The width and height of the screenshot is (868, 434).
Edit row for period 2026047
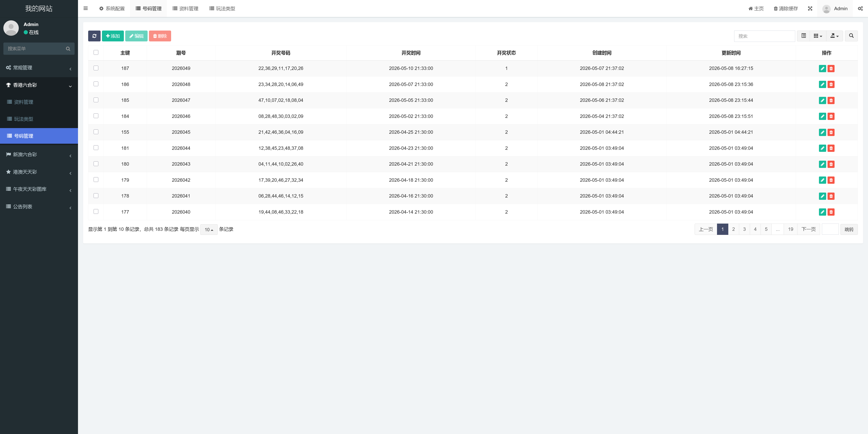(x=823, y=100)
